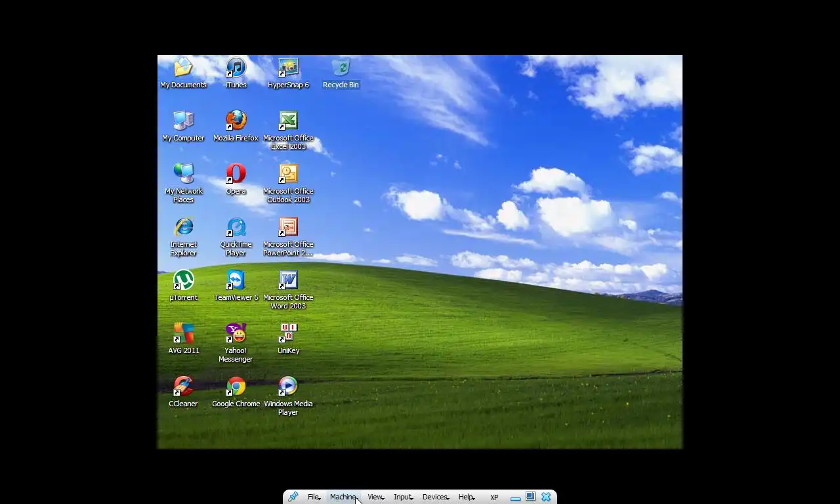Image resolution: width=840 pixels, height=504 pixels.
Task: Select Microsoft Office Excel 2003 shortcut
Action: click(x=288, y=130)
